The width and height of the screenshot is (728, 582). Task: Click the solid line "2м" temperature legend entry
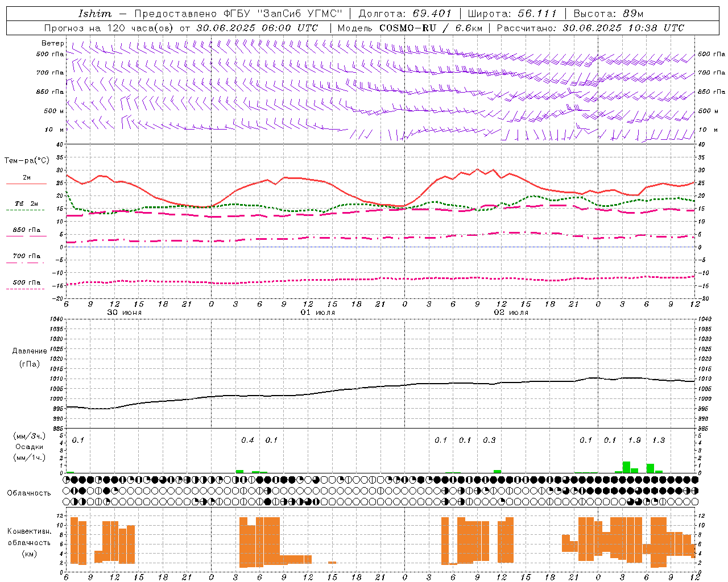pyautogui.click(x=26, y=178)
